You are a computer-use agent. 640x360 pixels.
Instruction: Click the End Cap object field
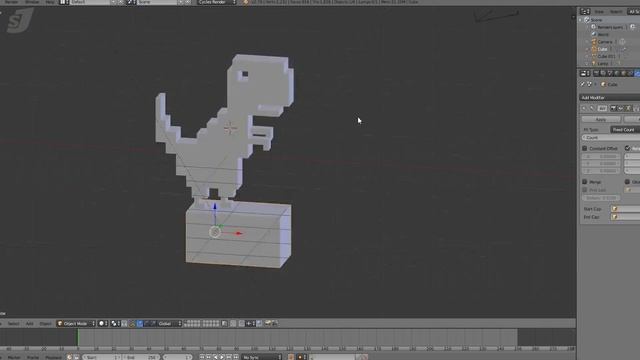coord(625,217)
